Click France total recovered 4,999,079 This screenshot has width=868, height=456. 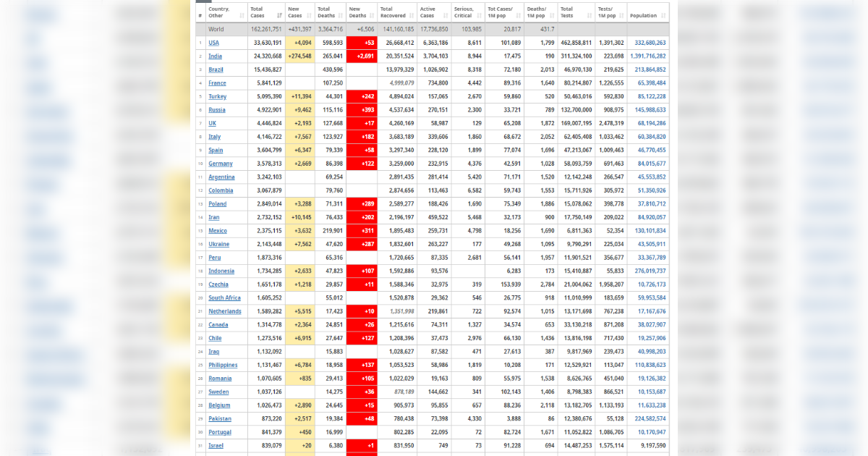point(401,83)
